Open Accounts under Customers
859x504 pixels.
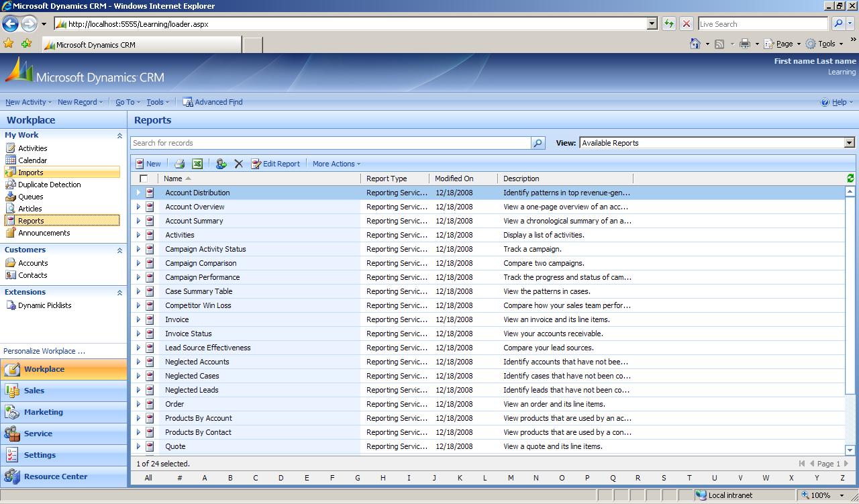click(33, 263)
